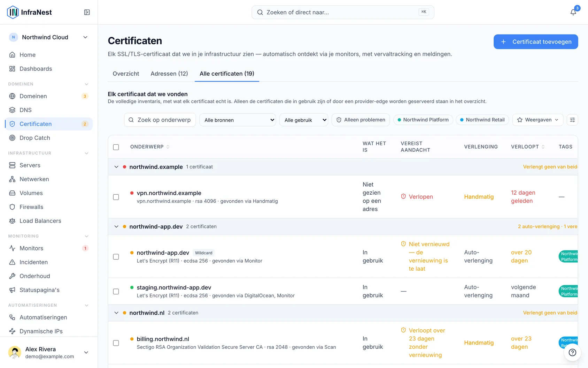
Task: Click Certificaat toevoegen button
Action: click(536, 42)
